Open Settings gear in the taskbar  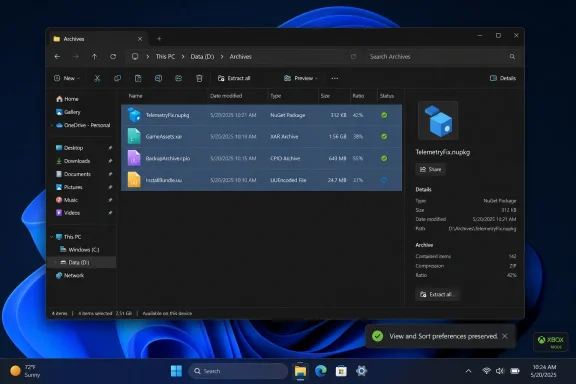pyautogui.click(x=361, y=371)
